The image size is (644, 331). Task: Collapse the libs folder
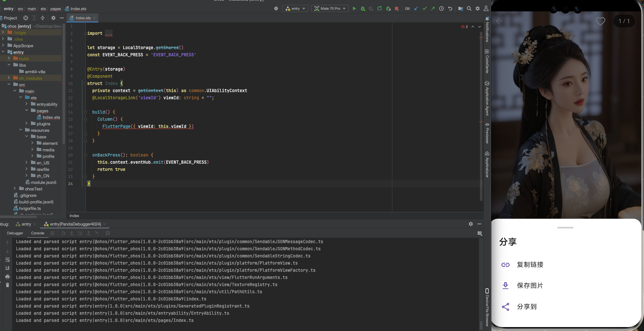(x=9, y=65)
